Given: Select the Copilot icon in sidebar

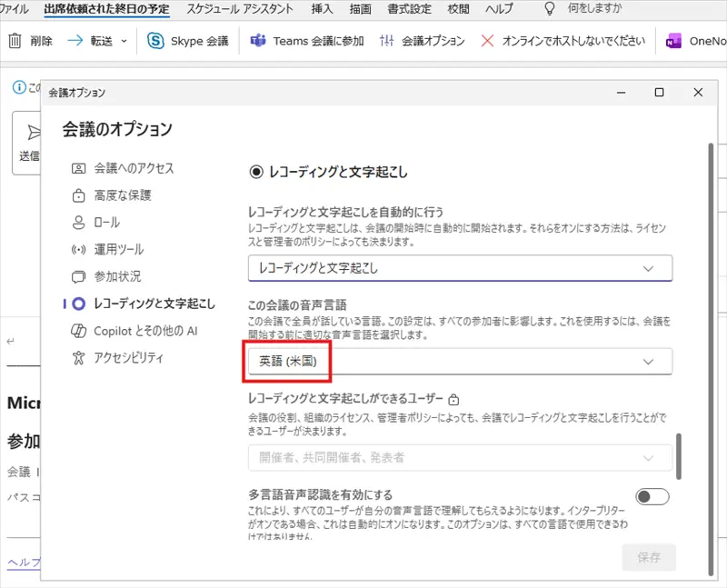Looking at the screenshot, I should [78, 331].
